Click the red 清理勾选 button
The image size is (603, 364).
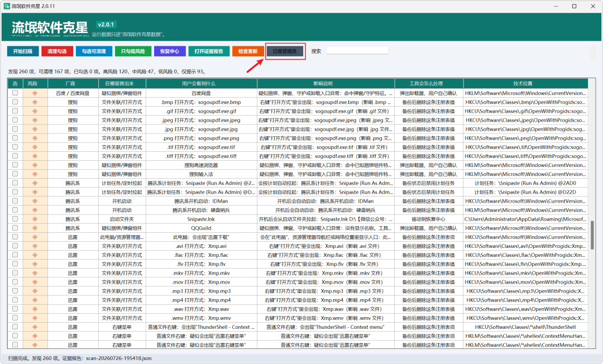tap(58, 51)
